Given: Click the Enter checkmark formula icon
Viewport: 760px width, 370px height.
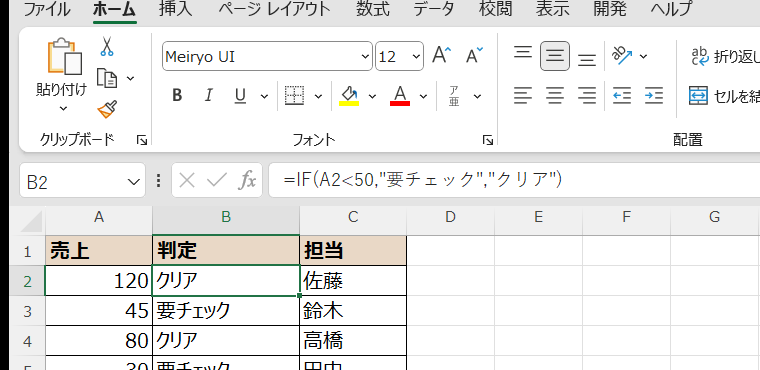Looking at the screenshot, I should point(216,181).
